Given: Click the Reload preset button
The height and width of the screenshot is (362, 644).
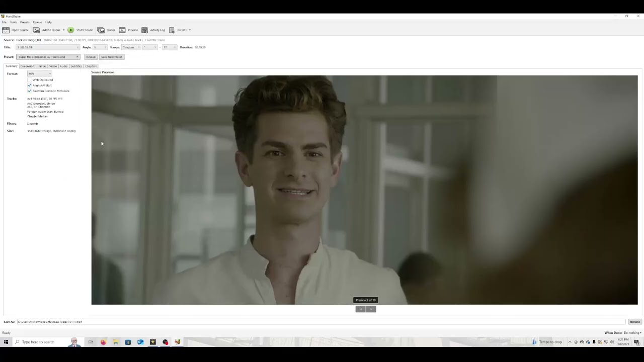Looking at the screenshot, I should tap(91, 57).
